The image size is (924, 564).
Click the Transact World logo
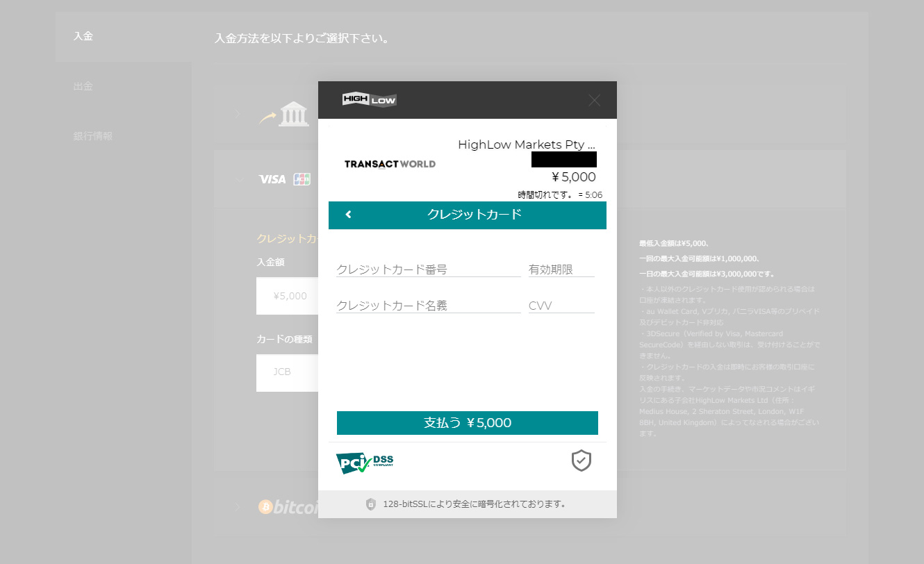tap(390, 164)
